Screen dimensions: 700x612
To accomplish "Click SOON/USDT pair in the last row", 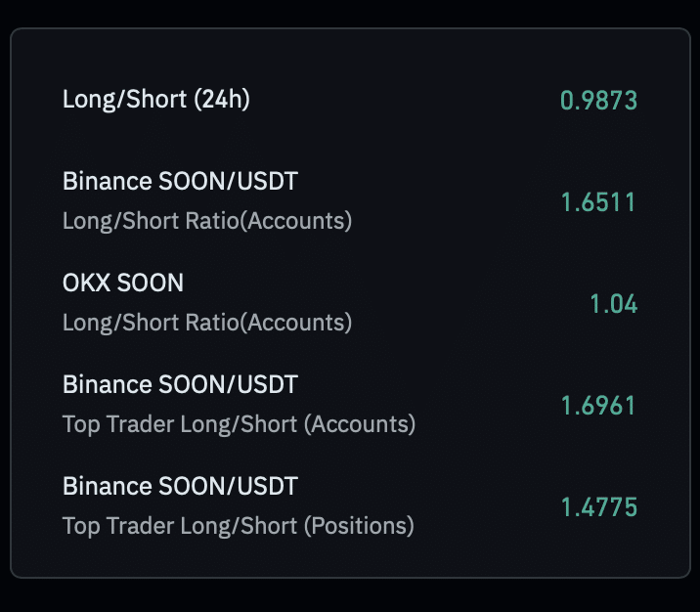I will click(x=228, y=486).
